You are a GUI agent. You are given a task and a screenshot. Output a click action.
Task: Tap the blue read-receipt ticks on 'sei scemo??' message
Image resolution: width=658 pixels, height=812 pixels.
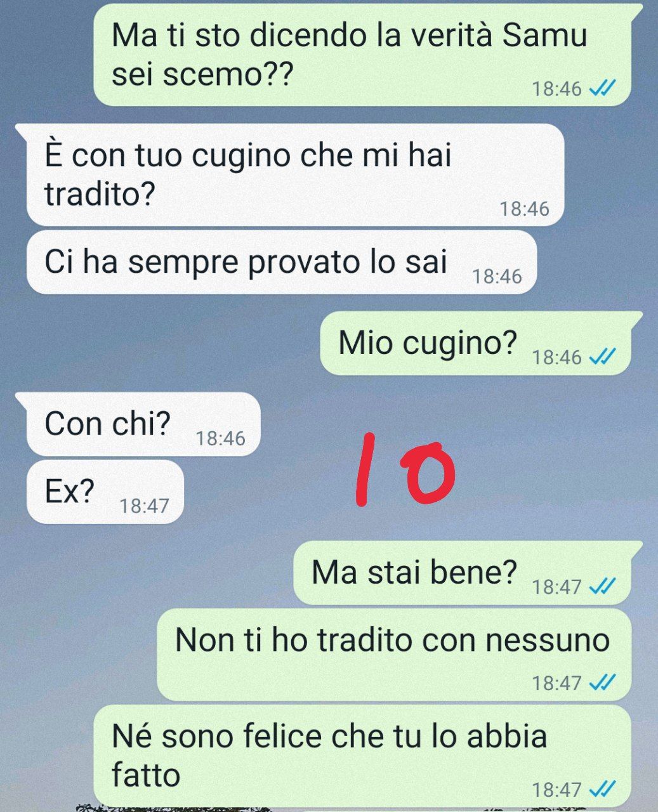602,89
